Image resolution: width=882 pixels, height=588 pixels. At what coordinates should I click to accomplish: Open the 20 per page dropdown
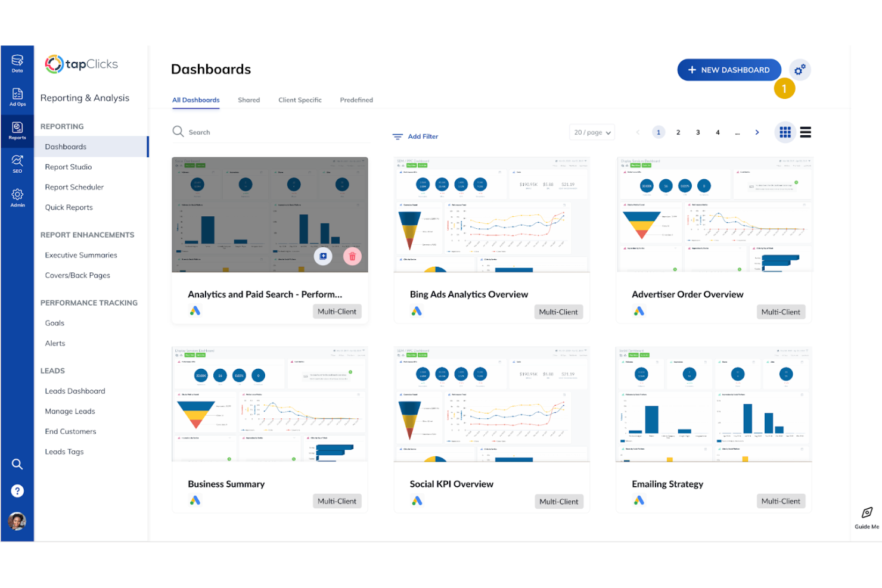[x=591, y=132]
